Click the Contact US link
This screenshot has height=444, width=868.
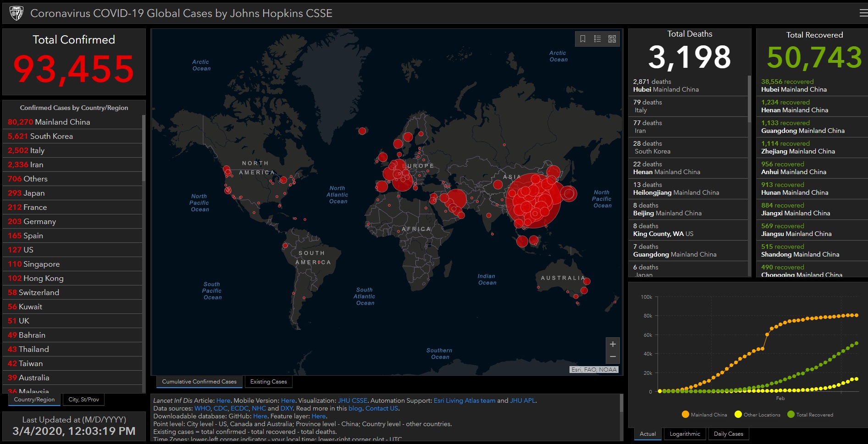coord(381,408)
